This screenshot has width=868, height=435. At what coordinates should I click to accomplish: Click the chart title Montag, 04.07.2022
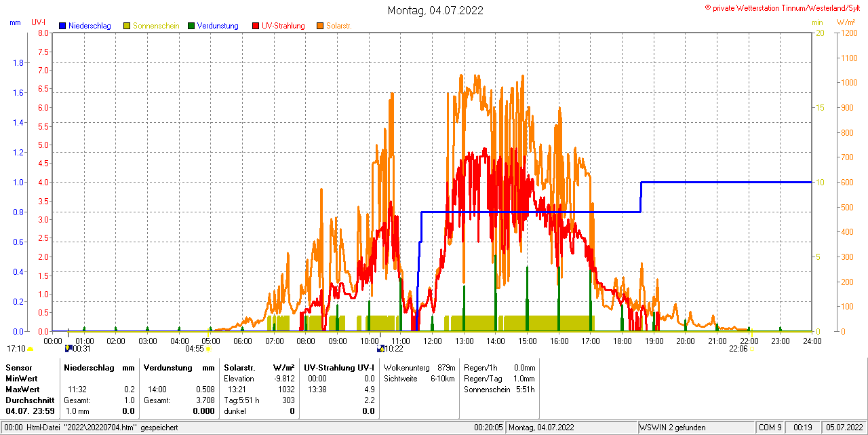[x=435, y=10]
